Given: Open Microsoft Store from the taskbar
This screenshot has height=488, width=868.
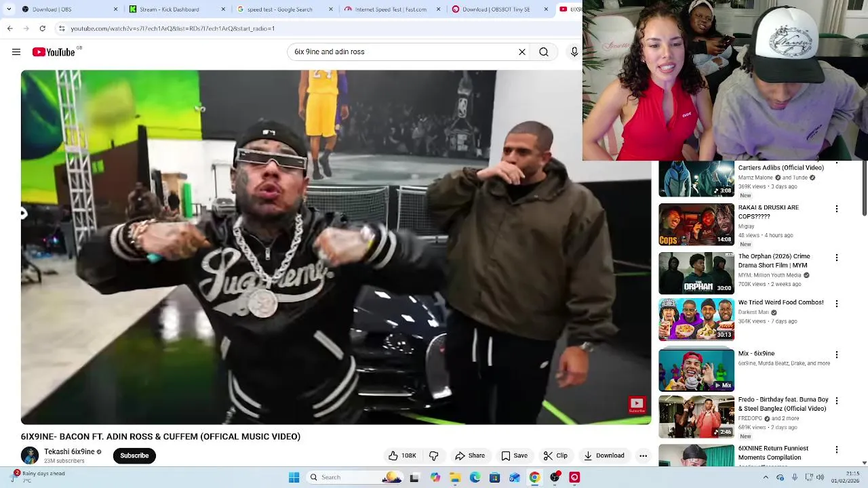Looking at the screenshot, I should click(494, 477).
